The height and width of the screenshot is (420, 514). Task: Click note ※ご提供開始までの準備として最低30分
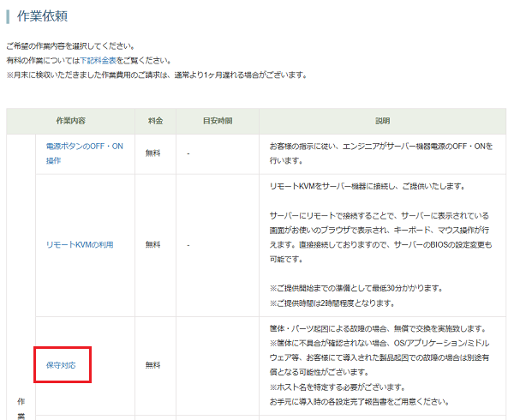coord(356,289)
